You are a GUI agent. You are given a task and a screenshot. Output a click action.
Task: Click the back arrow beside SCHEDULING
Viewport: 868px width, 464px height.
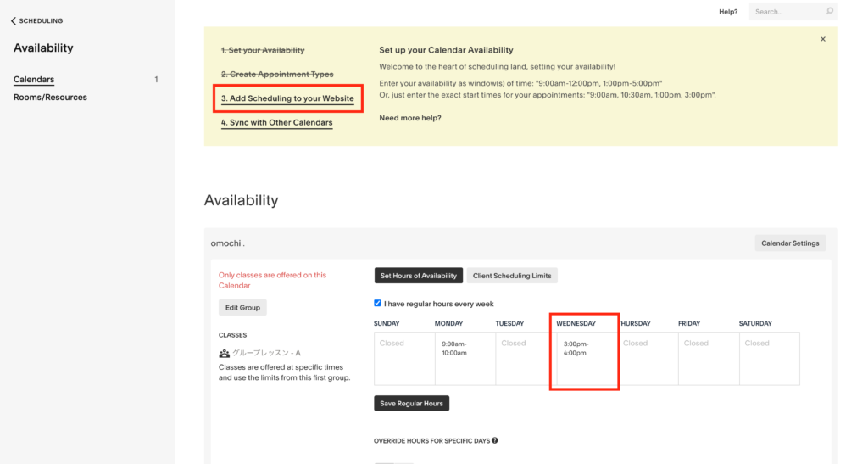14,21
